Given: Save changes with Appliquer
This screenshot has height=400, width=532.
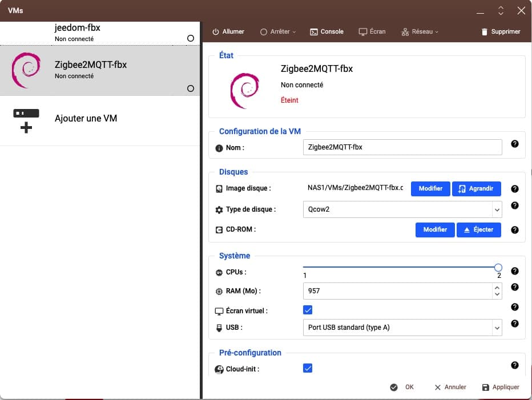Looking at the screenshot, I should pos(501,387).
